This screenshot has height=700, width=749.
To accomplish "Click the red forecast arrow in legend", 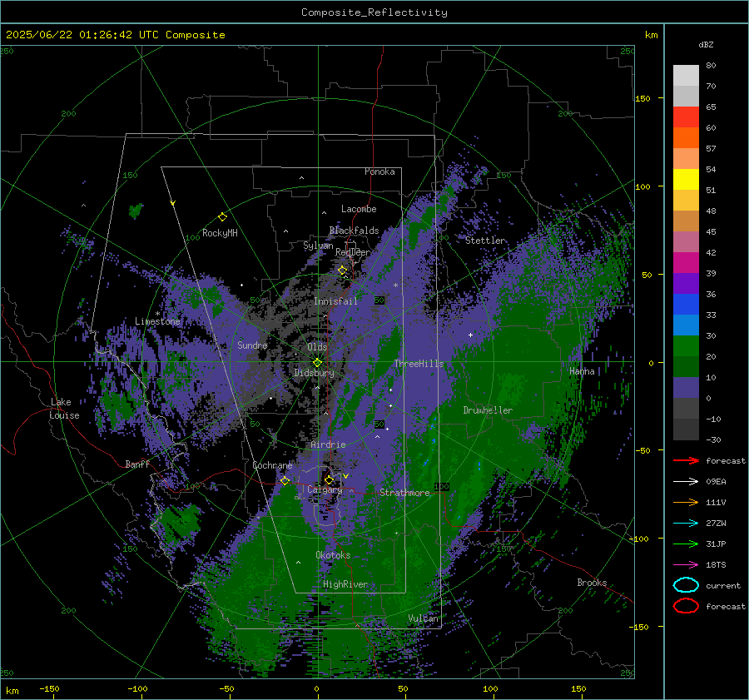I will [x=686, y=460].
